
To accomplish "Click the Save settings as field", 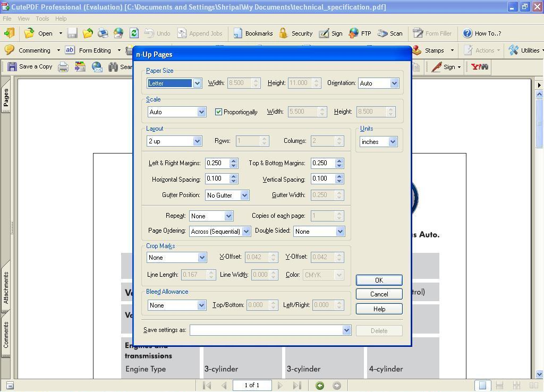I will tap(266, 330).
